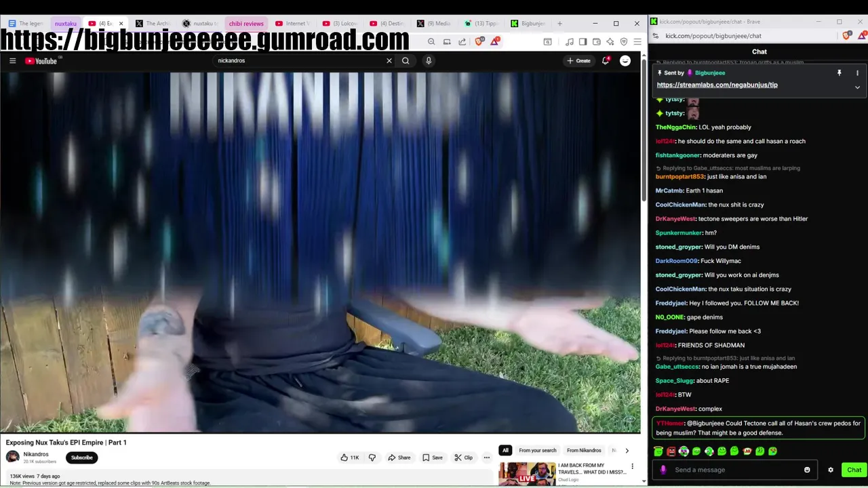Insert the first green emote
This screenshot has width=868, height=488.
coord(658,451)
